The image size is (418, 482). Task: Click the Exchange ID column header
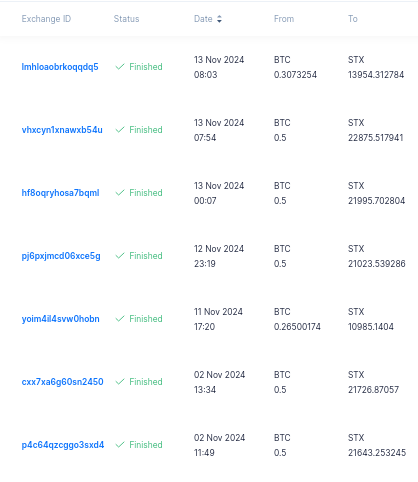(x=46, y=19)
